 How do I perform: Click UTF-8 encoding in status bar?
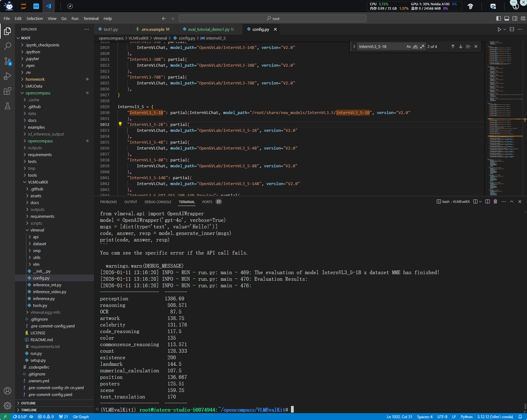click(442, 417)
